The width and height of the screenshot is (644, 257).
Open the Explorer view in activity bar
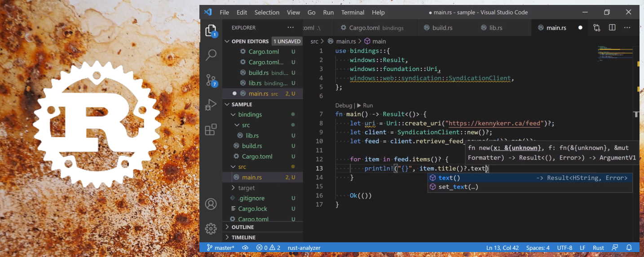click(211, 30)
